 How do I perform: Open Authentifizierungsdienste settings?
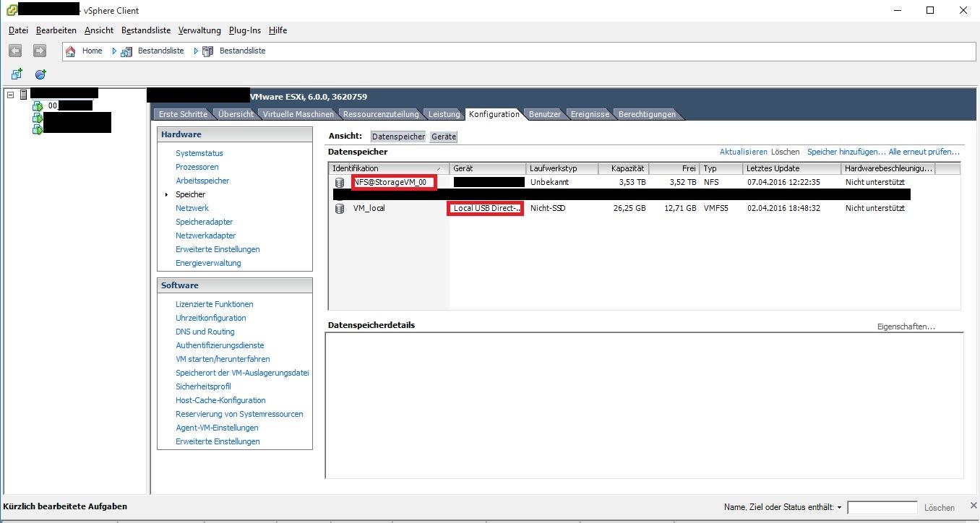[220, 345]
